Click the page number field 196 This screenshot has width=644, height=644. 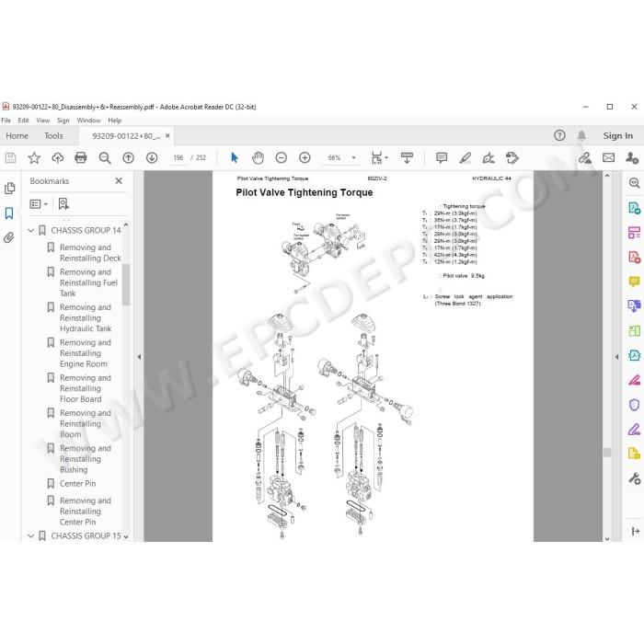coord(178,157)
